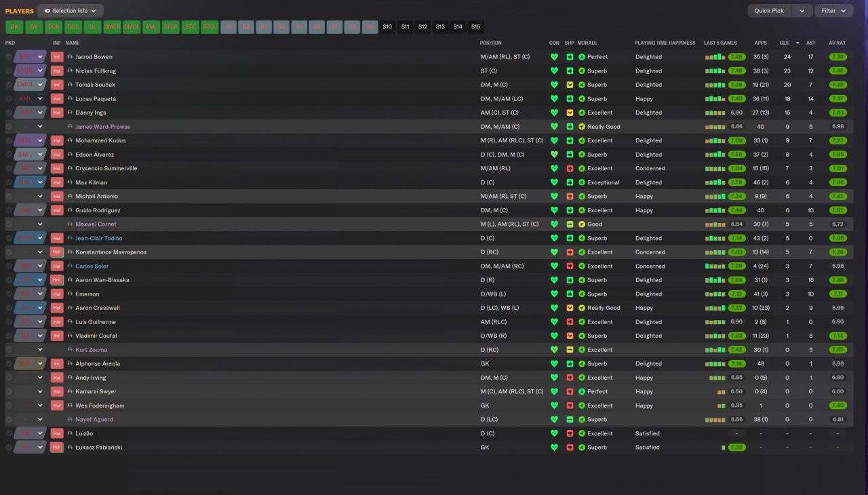The height and width of the screenshot is (495, 868).
Task: Click the morale icon for Kamarai Swyer
Action: point(581,392)
